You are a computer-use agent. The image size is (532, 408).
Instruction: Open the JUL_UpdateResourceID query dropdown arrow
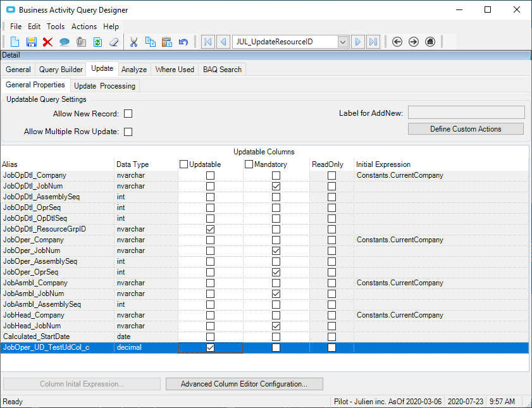[x=343, y=42]
